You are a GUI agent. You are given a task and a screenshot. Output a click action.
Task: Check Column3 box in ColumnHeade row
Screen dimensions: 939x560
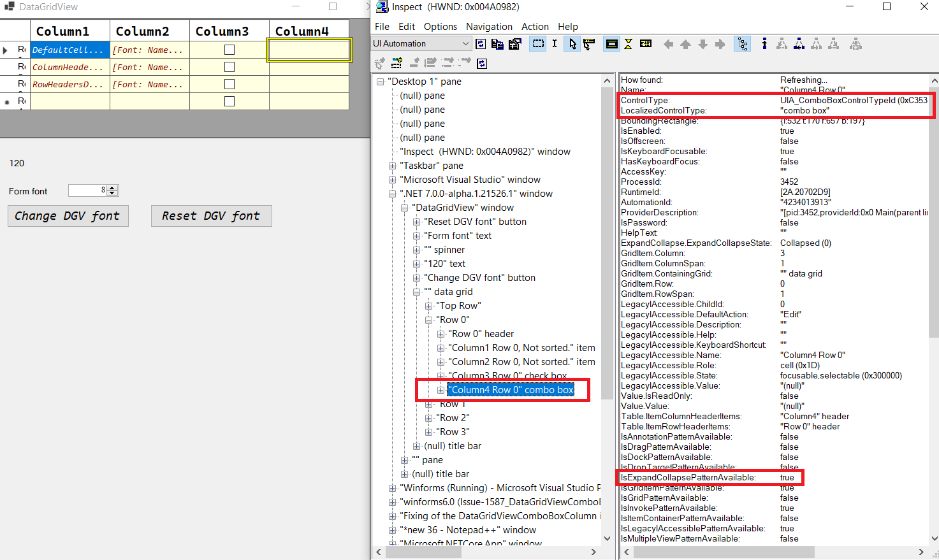229,67
